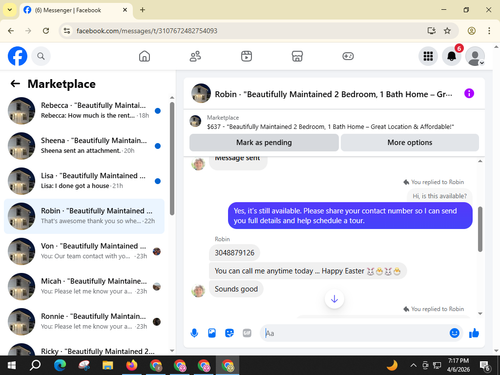
Task: Close the Messenger tab
Action: pyautogui.click(x=125, y=10)
